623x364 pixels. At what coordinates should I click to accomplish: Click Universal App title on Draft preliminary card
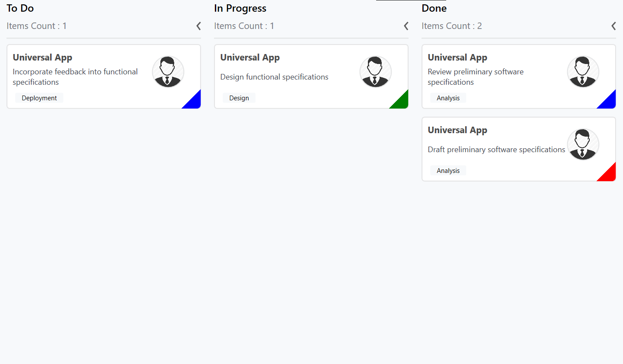pyautogui.click(x=457, y=130)
